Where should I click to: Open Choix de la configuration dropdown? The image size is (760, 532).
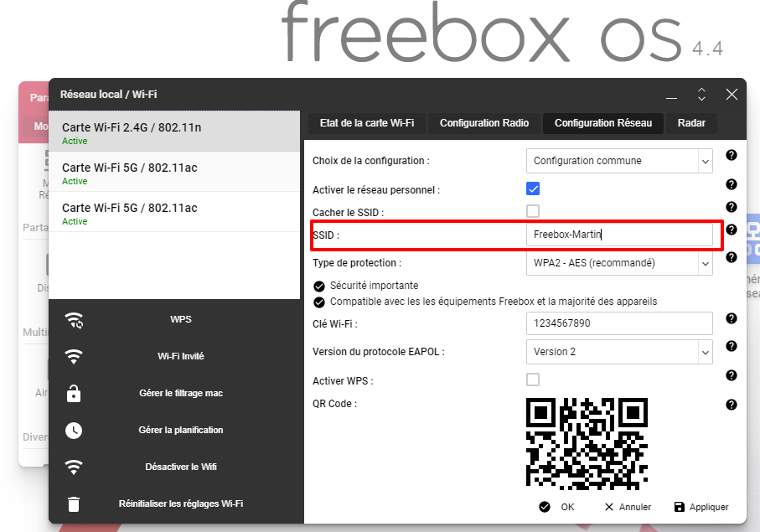click(x=619, y=161)
